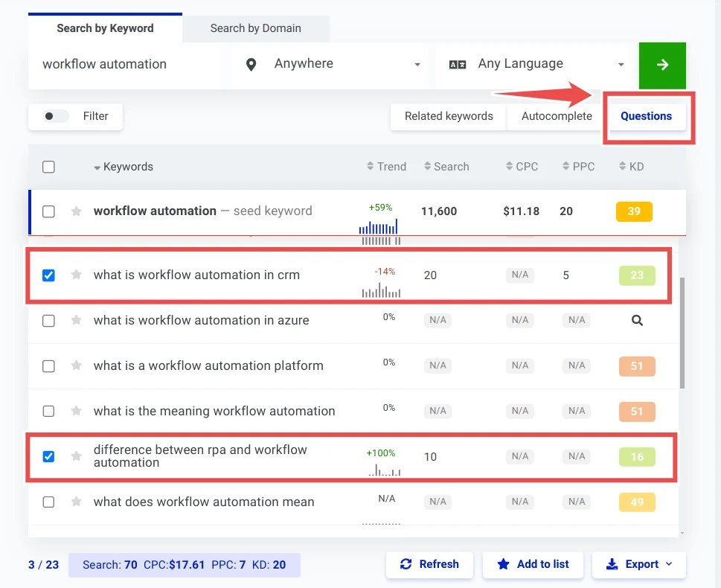The image size is (721, 588).
Task: Select the Related keywords tab
Action: [x=449, y=116]
